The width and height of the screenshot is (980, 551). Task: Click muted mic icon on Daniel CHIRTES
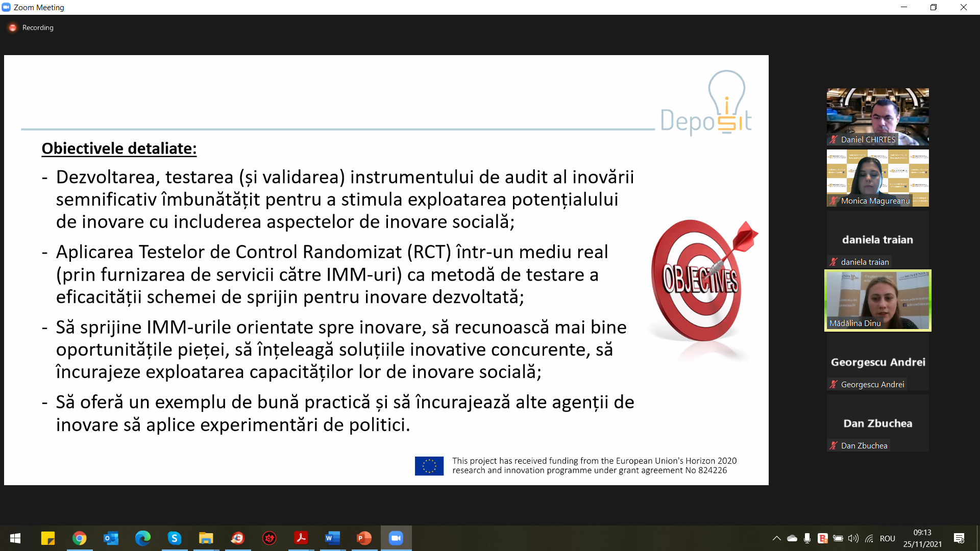coord(834,139)
